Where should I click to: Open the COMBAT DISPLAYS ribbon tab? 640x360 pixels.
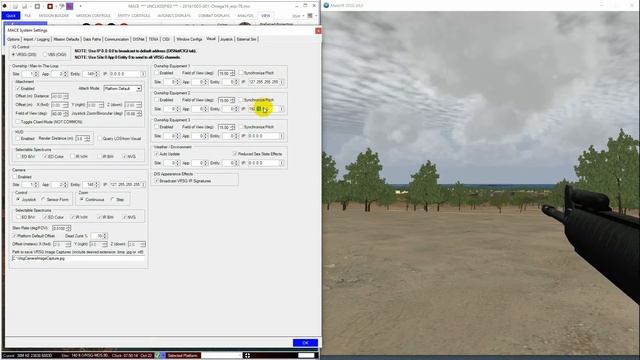click(x=214, y=16)
